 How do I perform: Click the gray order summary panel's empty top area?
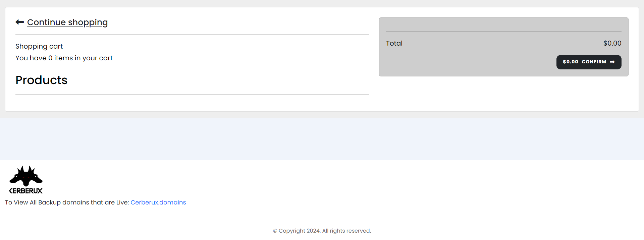503,24
